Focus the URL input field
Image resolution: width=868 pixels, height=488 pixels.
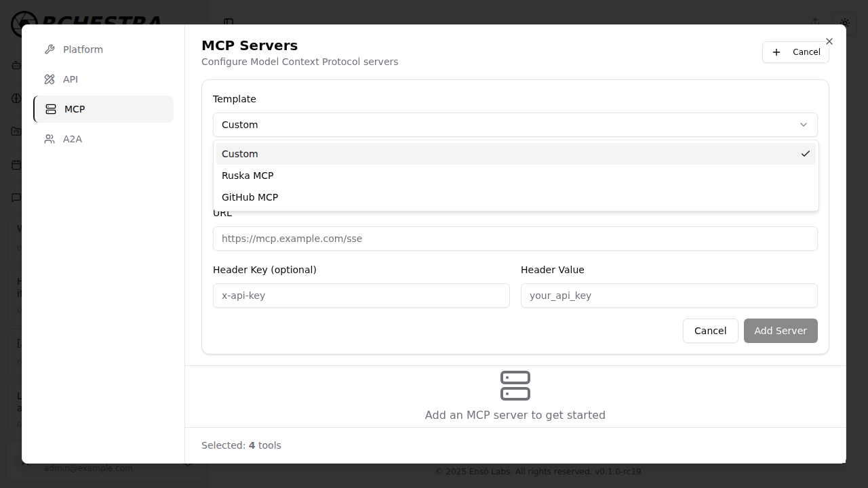coord(515,239)
